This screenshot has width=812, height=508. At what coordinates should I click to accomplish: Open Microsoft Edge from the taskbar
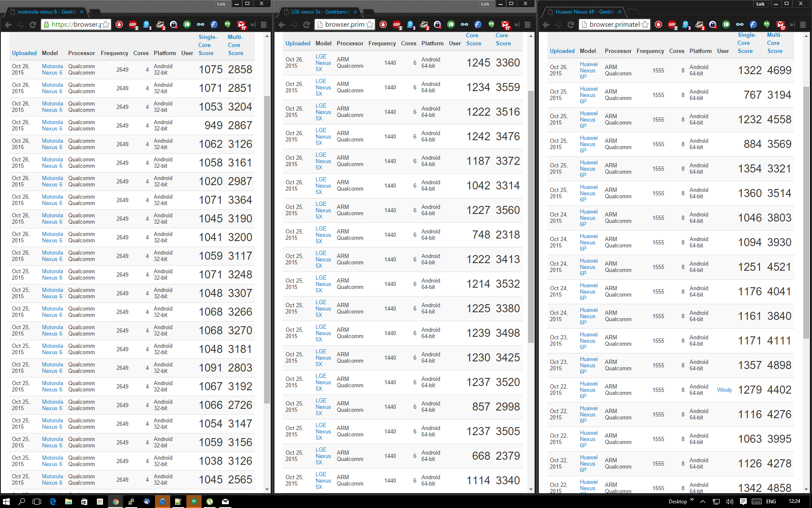tap(53, 502)
